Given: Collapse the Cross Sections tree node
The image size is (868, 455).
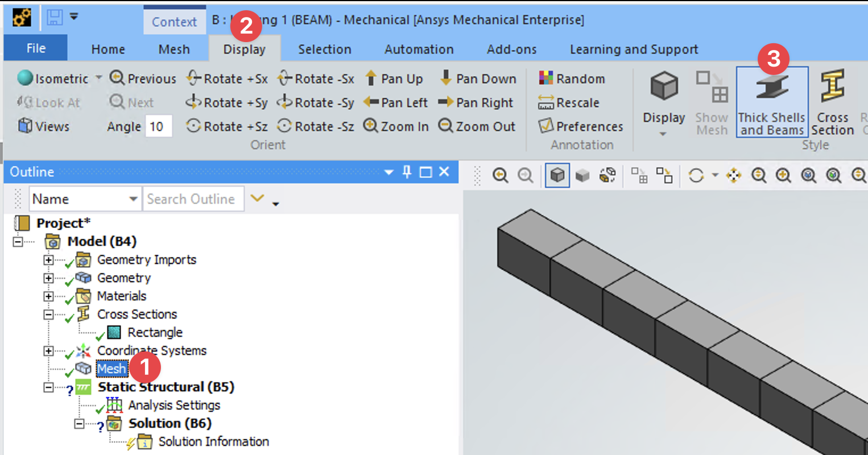Looking at the screenshot, I should [49, 315].
